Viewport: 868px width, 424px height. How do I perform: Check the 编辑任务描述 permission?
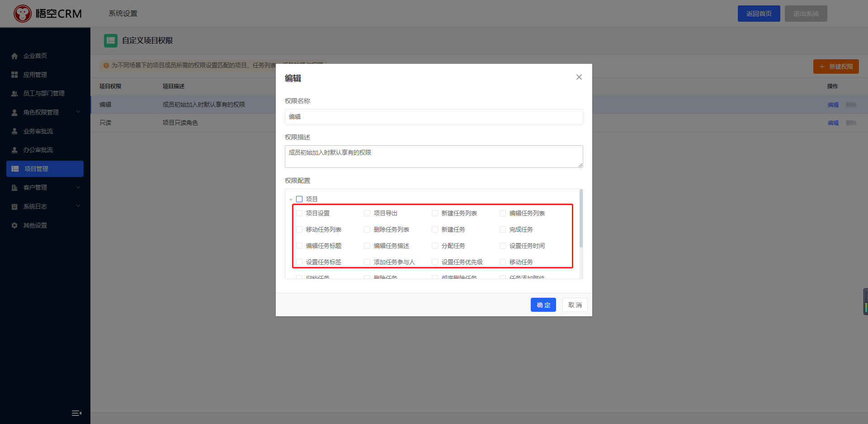pos(367,246)
